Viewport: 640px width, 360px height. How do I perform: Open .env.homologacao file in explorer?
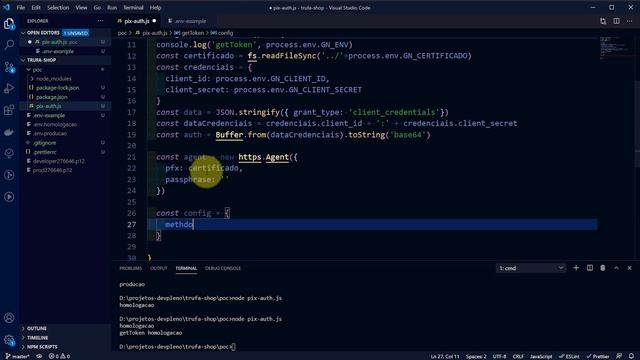coord(55,124)
